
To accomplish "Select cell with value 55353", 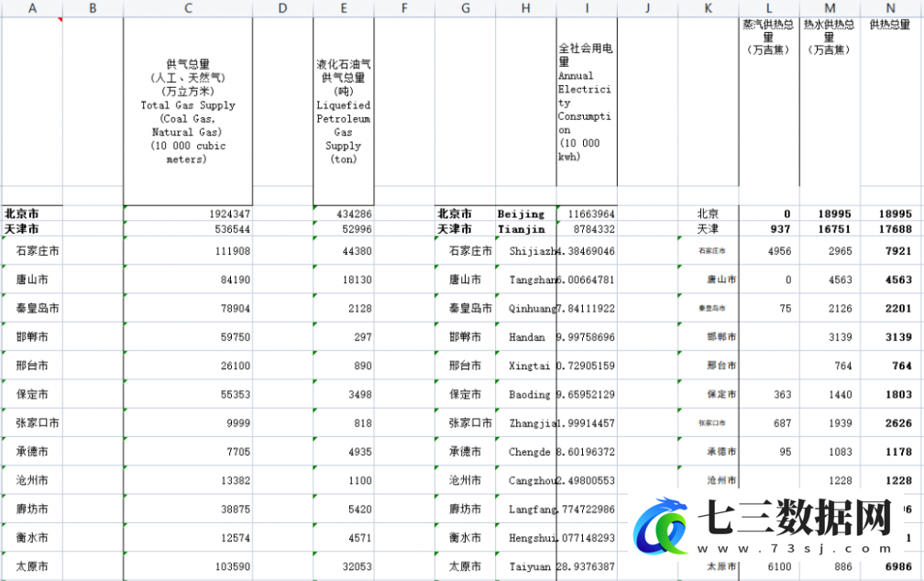I will coord(188,394).
